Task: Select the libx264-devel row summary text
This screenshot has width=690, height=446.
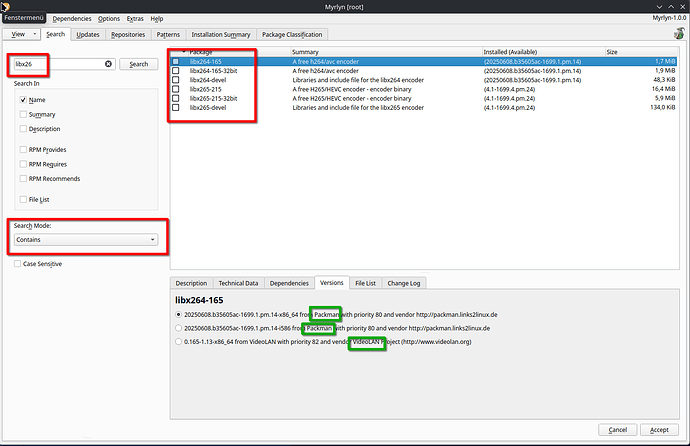Action: pos(358,80)
